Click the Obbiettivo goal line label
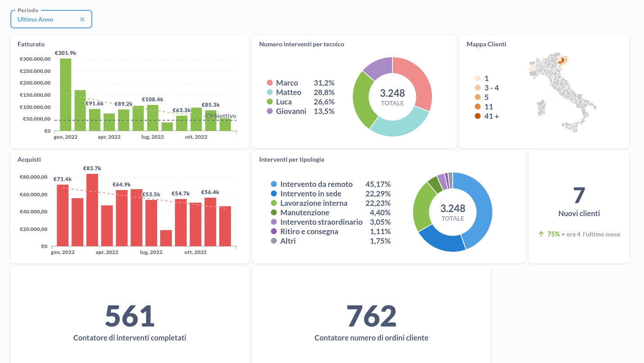The height and width of the screenshot is (363, 644). tap(221, 116)
